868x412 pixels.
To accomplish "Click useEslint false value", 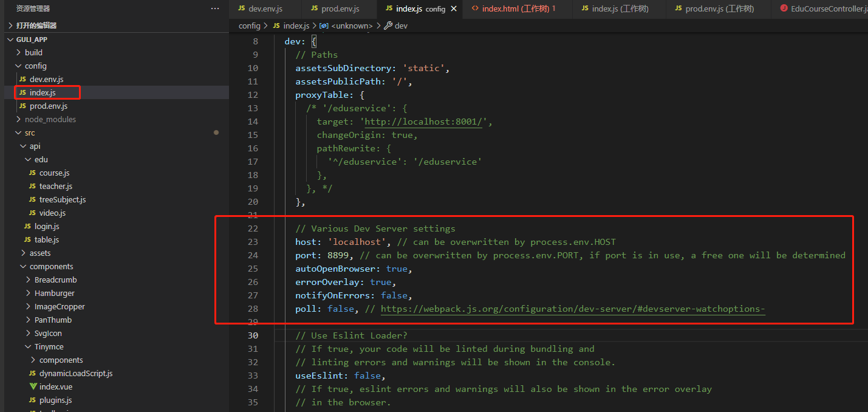I will [367, 376].
